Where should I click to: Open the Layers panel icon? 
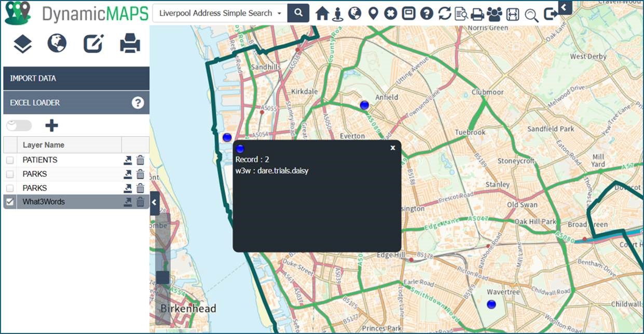[x=22, y=44]
